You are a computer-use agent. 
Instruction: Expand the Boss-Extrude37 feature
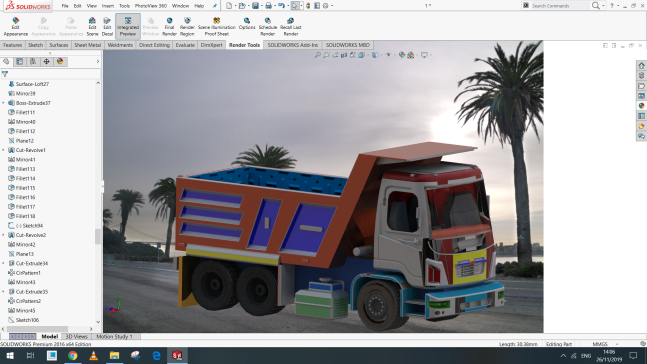point(3,103)
